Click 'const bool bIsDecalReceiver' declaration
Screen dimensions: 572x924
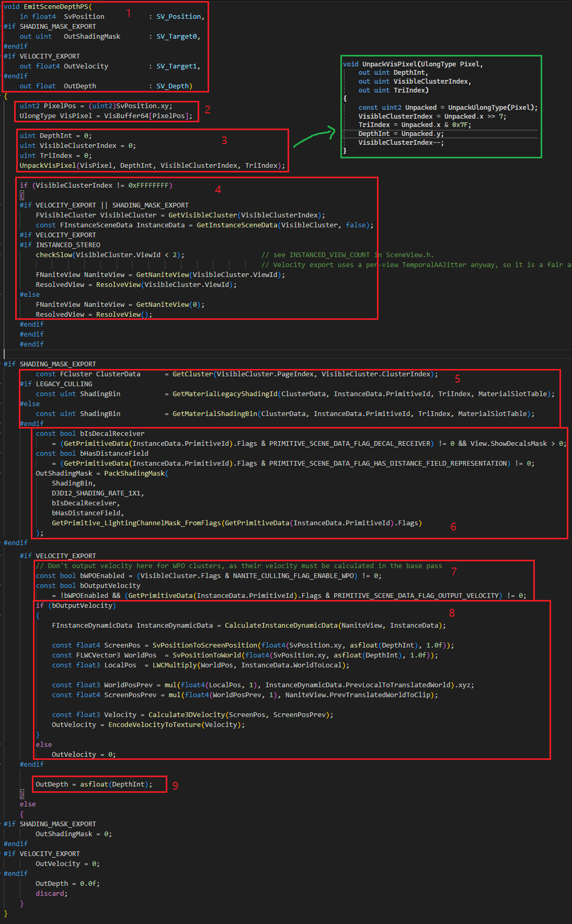click(90, 434)
